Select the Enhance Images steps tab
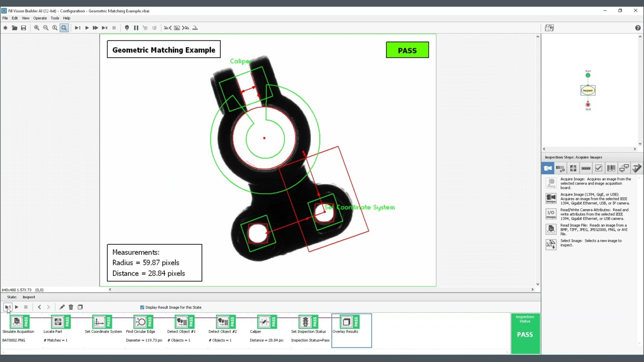The width and height of the screenshot is (644, 362). point(560,168)
